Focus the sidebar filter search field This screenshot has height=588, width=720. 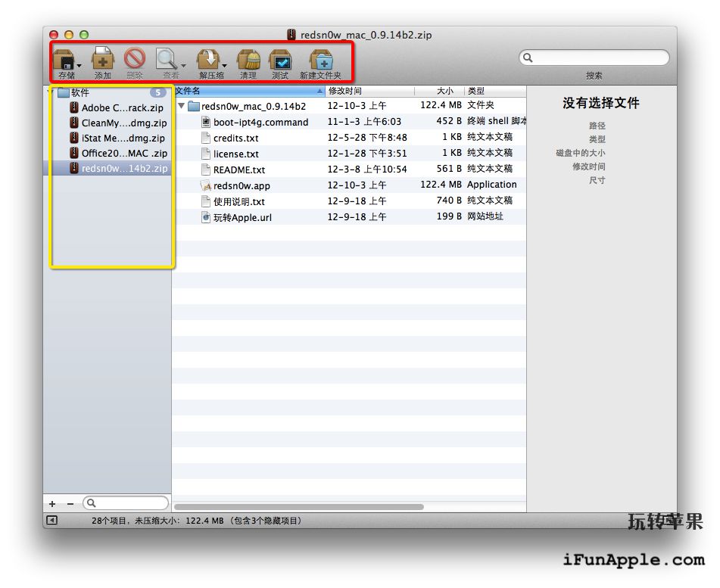click(x=126, y=503)
